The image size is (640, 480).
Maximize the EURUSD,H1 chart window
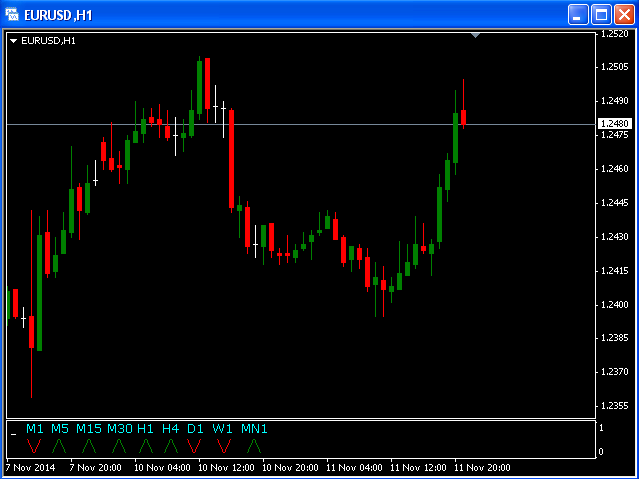click(601, 15)
